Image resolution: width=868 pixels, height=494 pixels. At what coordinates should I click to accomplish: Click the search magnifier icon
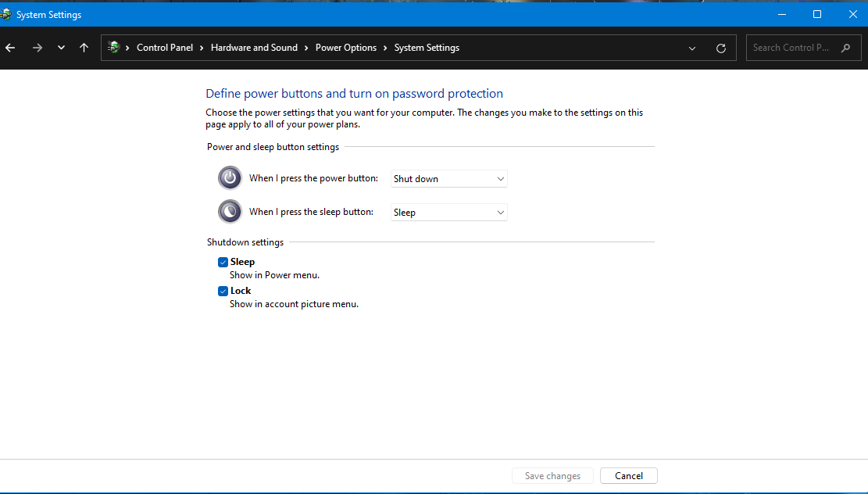point(845,48)
